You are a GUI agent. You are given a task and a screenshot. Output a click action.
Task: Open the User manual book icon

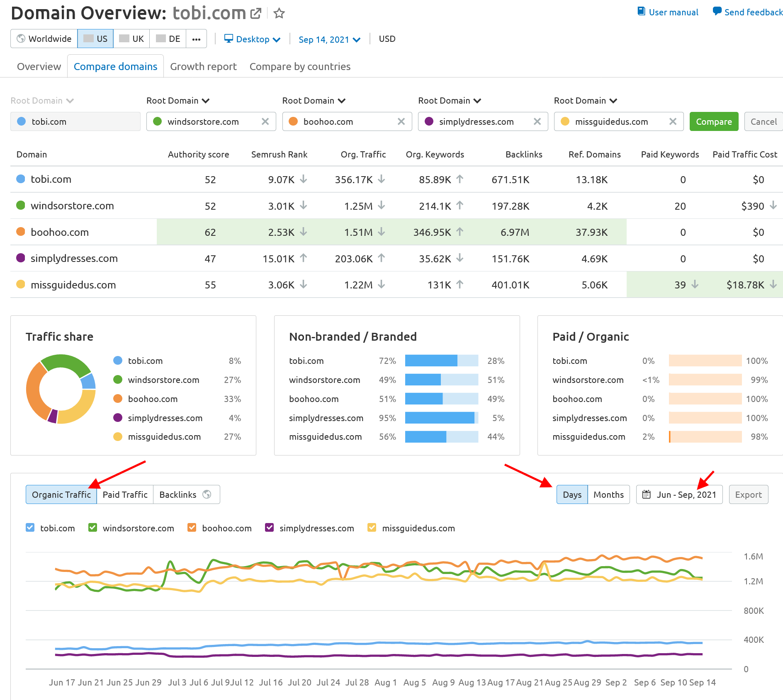(x=641, y=12)
